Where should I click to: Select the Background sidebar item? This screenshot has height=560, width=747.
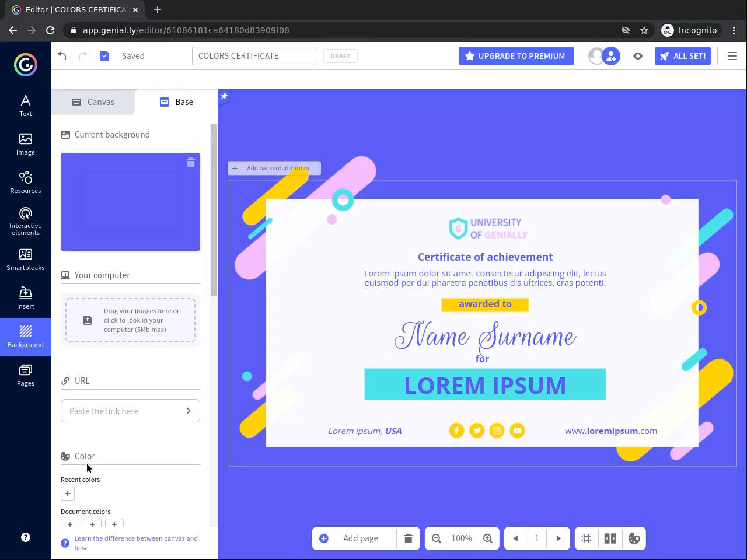click(x=26, y=337)
